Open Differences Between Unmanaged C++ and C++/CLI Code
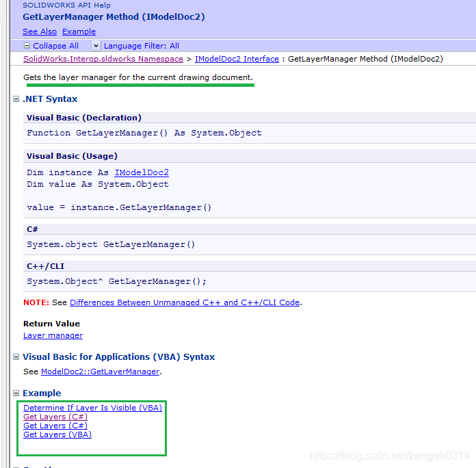The width and height of the screenshot is (476, 468). pos(185,302)
